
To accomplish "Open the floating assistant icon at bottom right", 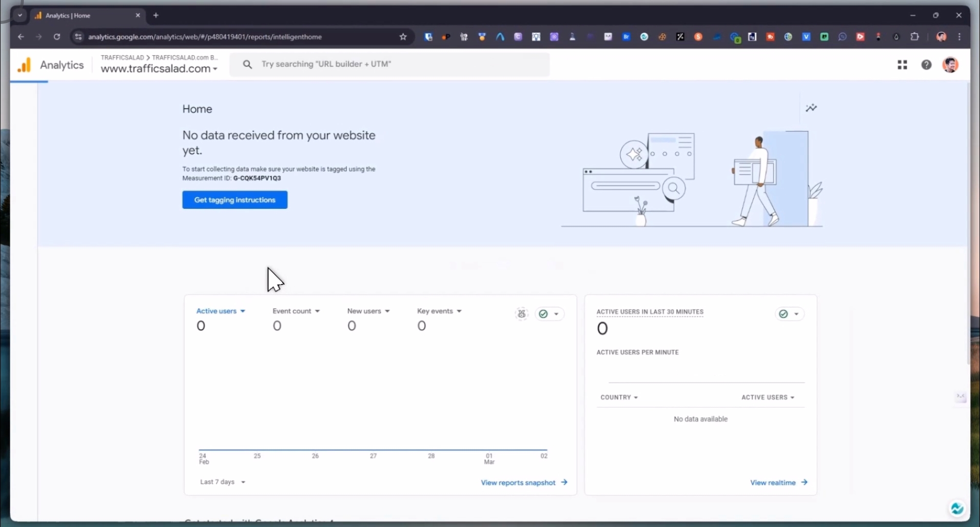I will [957, 508].
